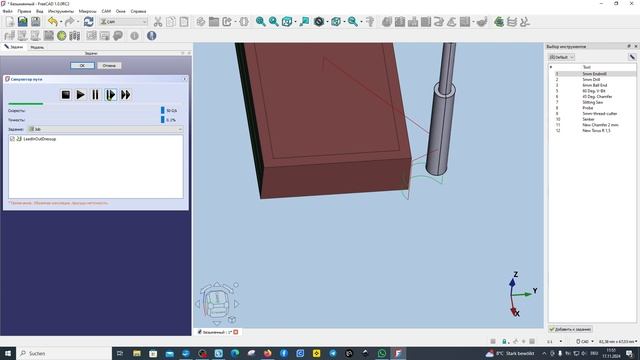Fast forward the path simulation
Viewport: 640px width, 360px height.
point(125,95)
